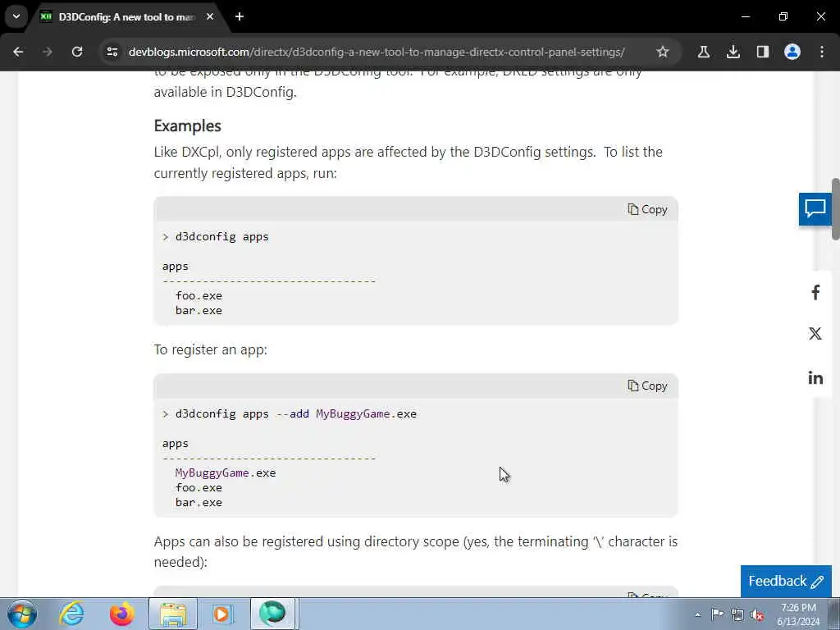Click the Feedback button
The width and height of the screenshot is (840, 630).
point(786,582)
